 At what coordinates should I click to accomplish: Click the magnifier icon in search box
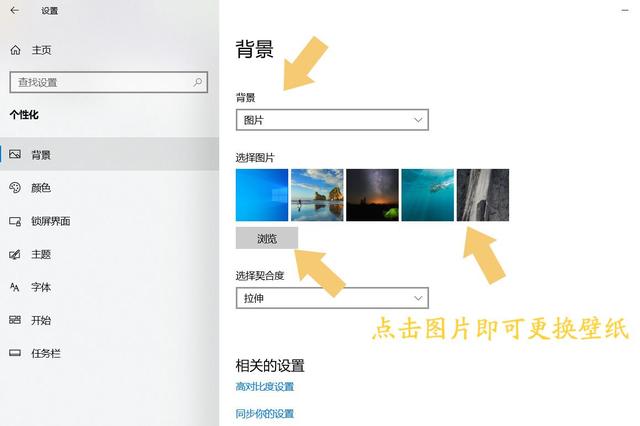(x=198, y=82)
